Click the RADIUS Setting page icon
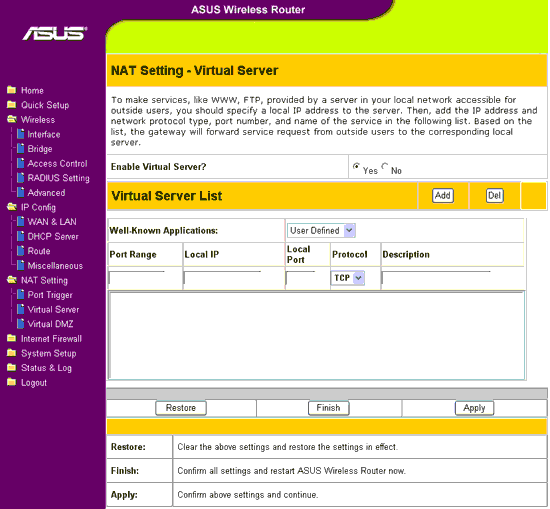This screenshot has height=509, width=550. tap(21, 178)
